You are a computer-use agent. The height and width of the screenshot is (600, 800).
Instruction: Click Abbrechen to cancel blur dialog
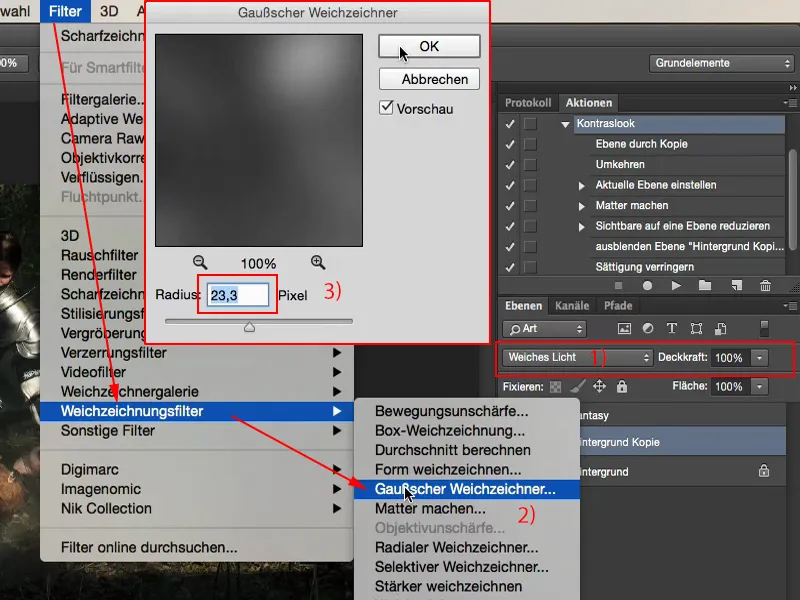point(429,79)
